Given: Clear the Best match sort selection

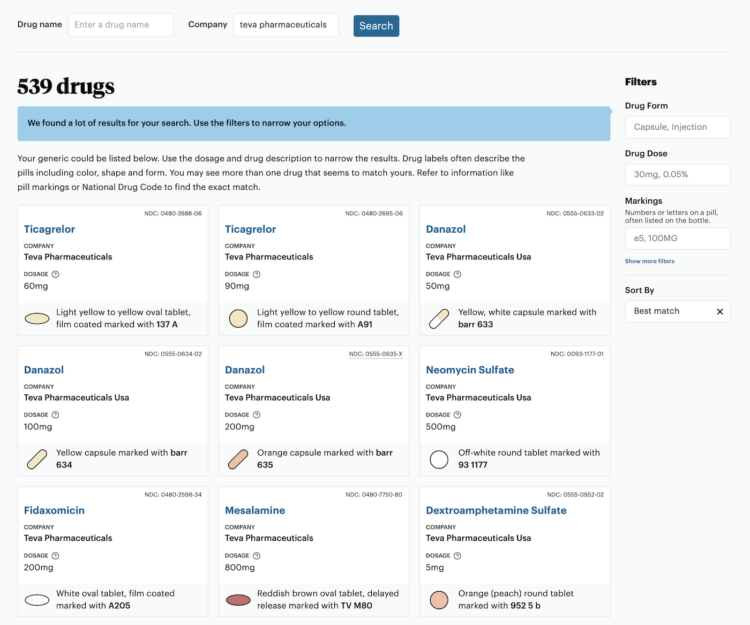Looking at the screenshot, I should click(x=719, y=311).
